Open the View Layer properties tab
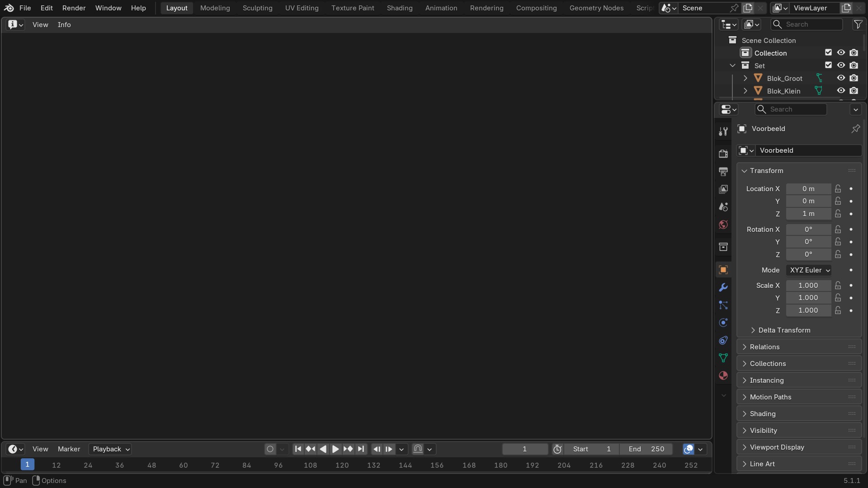 pos(723,189)
